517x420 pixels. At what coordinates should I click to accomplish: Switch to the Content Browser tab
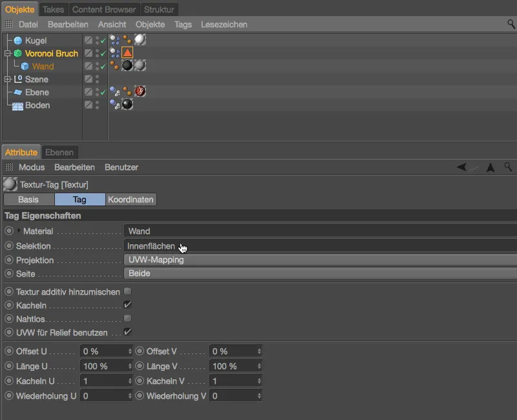(104, 10)
